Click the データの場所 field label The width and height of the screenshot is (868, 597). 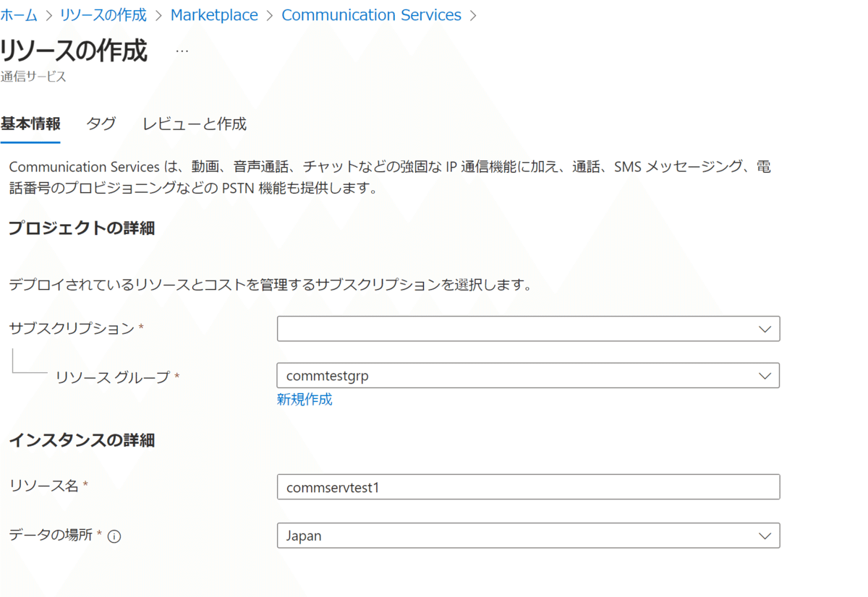(x=51, y=535)
